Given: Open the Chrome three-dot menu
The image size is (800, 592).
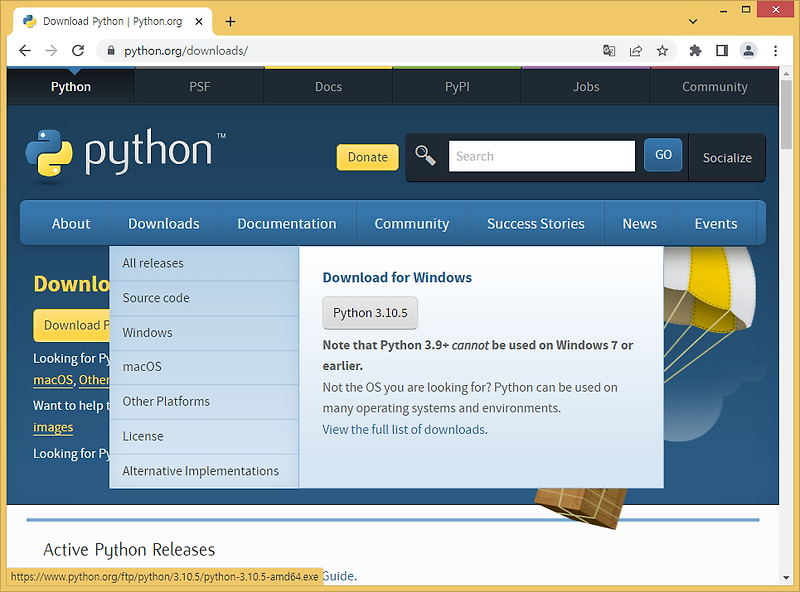Looking at the screenshot, I should point(776,51).
